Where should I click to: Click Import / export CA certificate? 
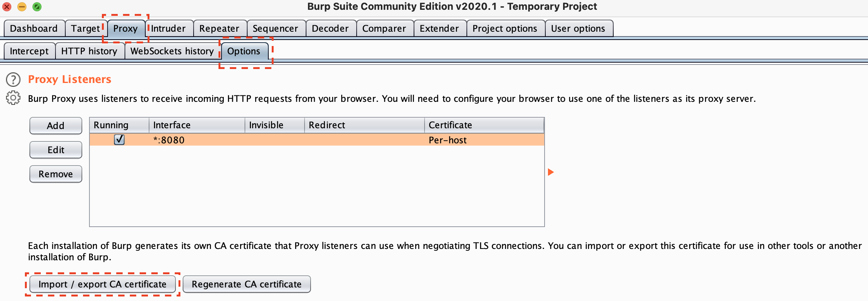pyautogui.click(x=103, y=284)
